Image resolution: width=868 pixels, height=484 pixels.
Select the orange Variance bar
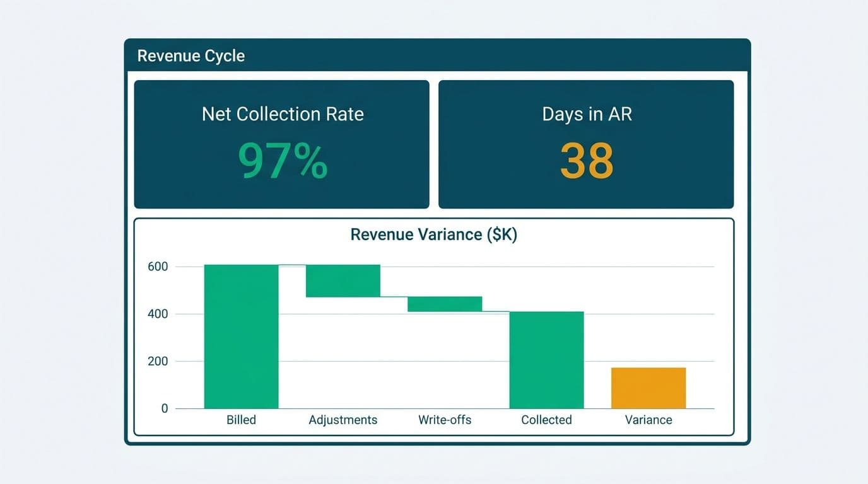[x=648, y=388]
